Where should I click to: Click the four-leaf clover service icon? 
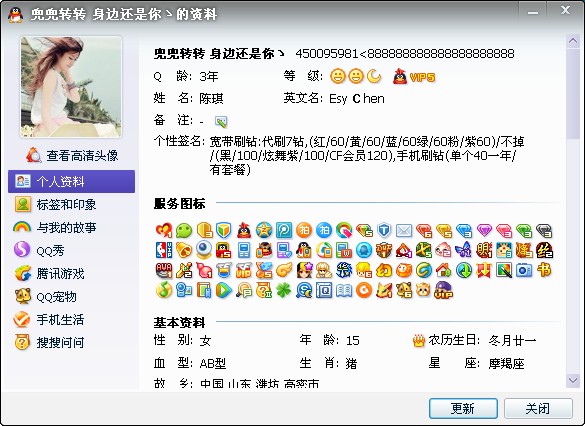(x=284, y=290)
